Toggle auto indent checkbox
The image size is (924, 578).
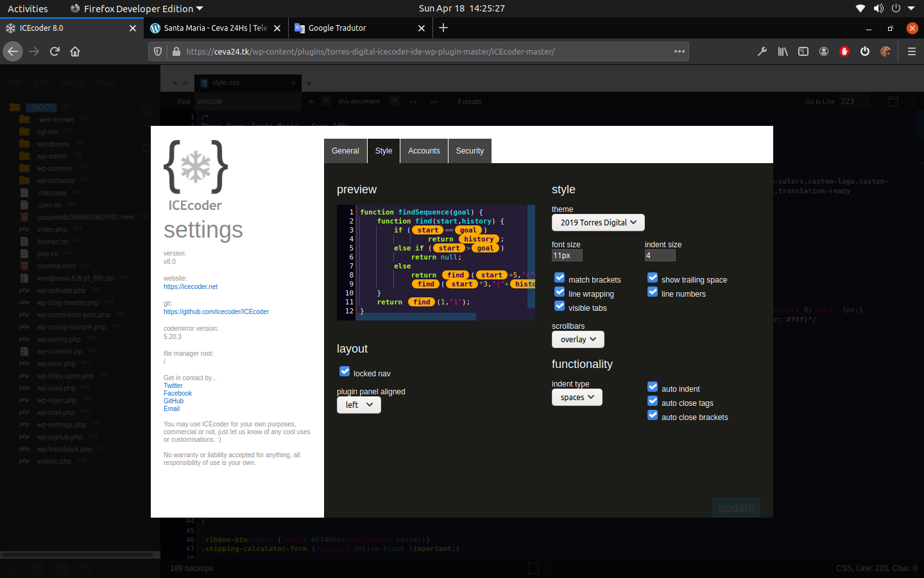(653, 387)
